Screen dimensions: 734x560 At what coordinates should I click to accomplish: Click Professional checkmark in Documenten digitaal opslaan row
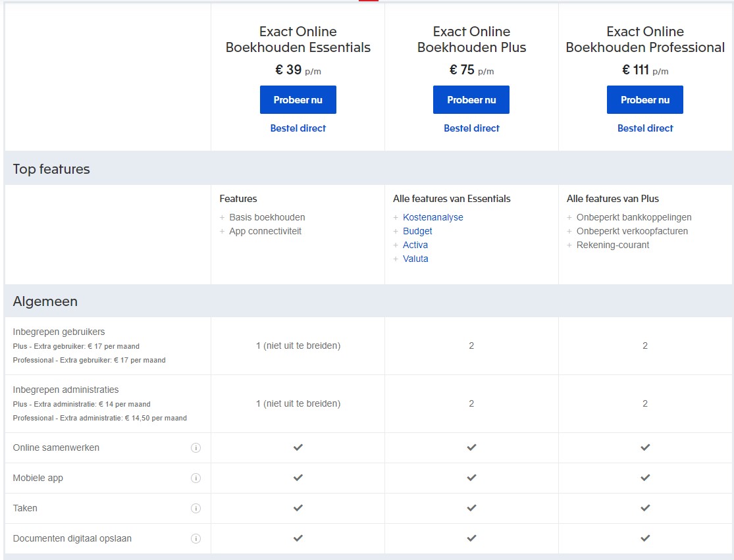(646, 538)
